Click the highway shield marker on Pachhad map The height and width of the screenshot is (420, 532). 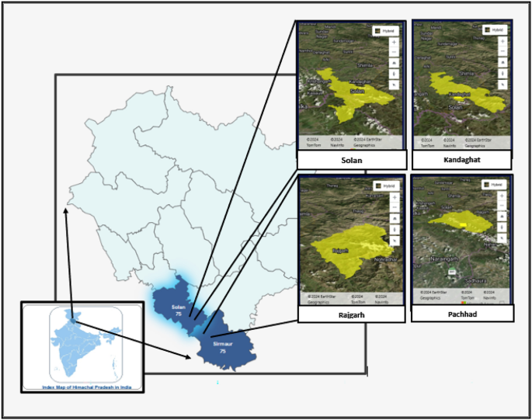(451, 272)
